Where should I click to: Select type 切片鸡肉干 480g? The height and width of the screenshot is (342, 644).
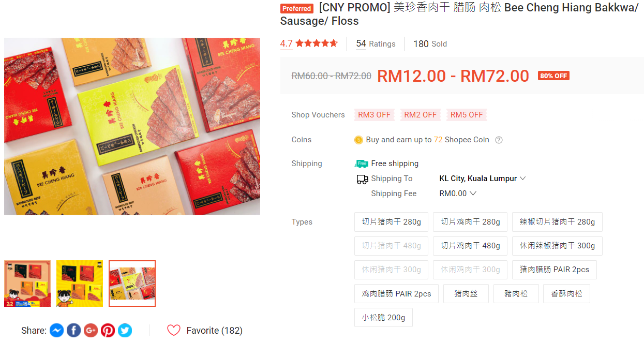pos(470,246)
